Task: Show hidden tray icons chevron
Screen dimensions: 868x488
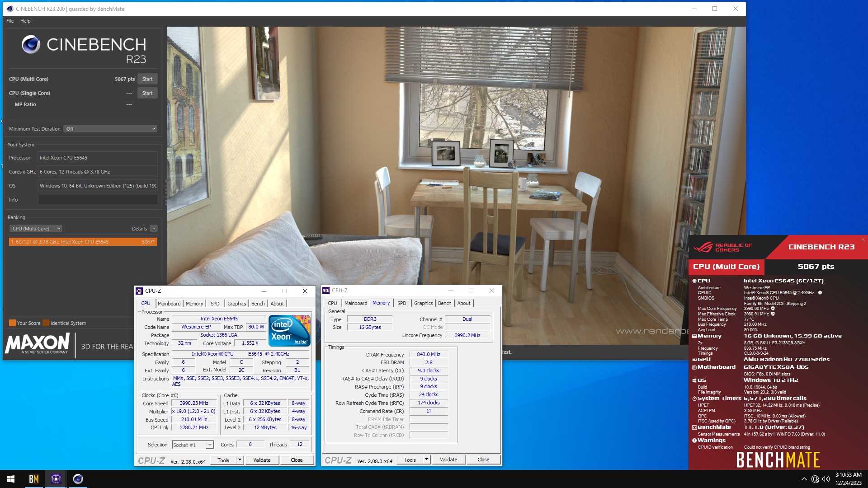Action: click(804, 479)
